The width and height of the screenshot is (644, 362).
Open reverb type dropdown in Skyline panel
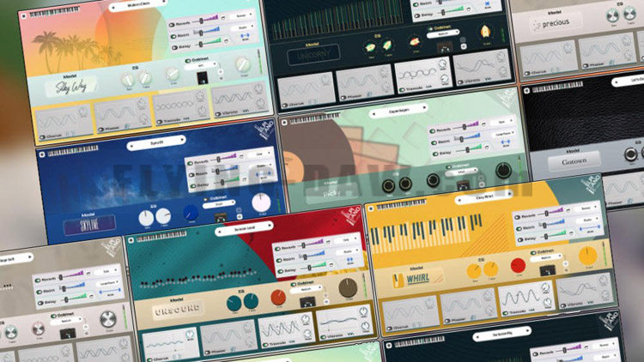259,154
